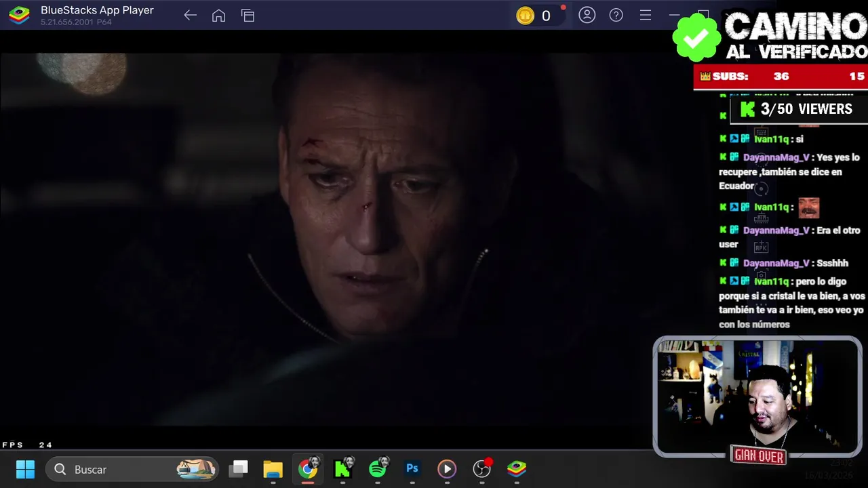The image size is (868, 488).
Task: Click the 'FPS 24' counter text
Action: (27, 445)
